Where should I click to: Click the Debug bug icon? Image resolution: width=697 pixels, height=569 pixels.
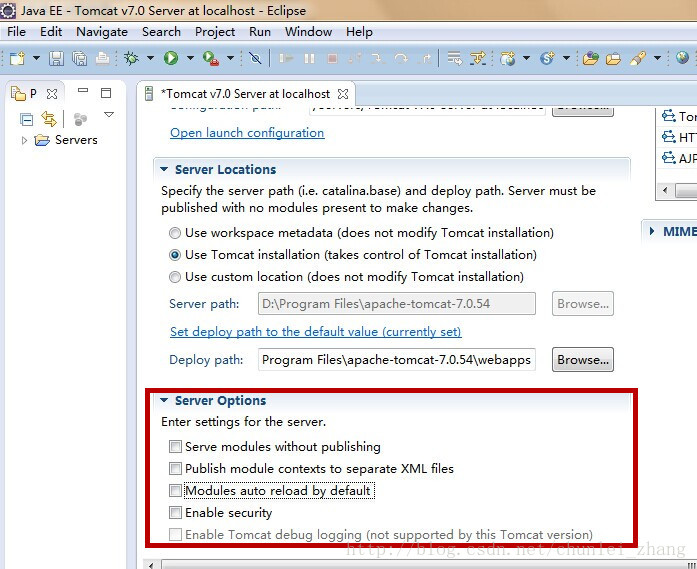[132, 58]
